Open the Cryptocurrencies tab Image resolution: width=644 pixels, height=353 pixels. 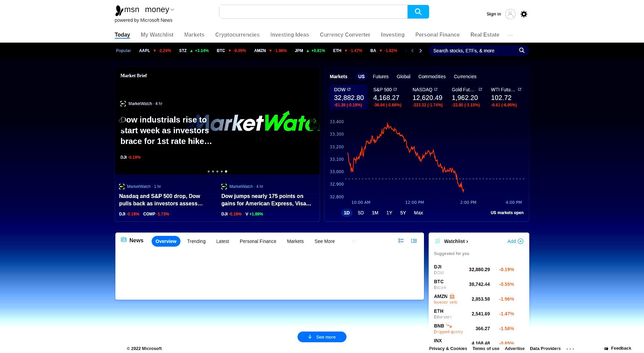[x=237, y=35]
